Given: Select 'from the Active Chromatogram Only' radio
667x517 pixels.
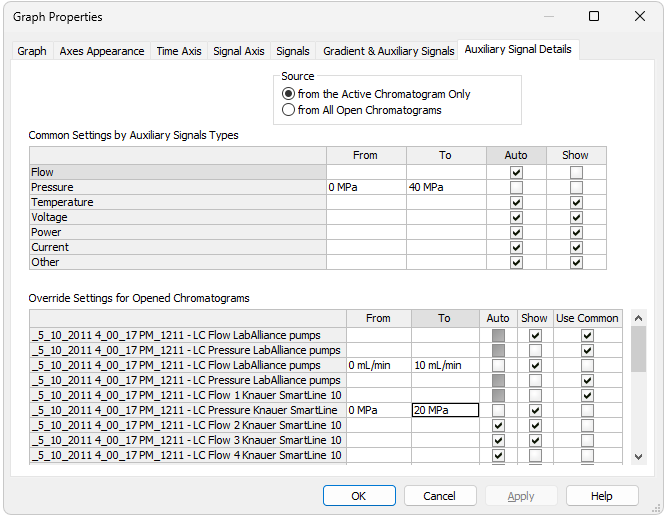Looking at the screenshot, I should point(376,94).
